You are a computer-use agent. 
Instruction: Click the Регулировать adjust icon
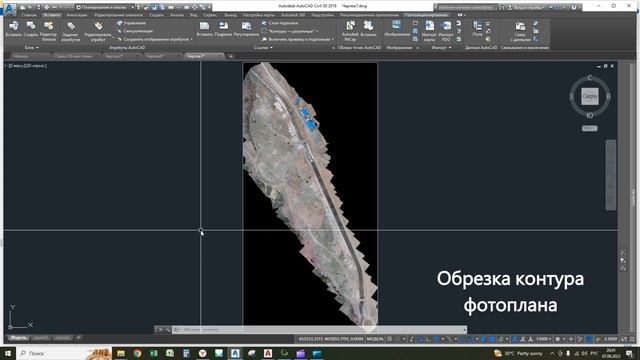(x=247, y=26)
